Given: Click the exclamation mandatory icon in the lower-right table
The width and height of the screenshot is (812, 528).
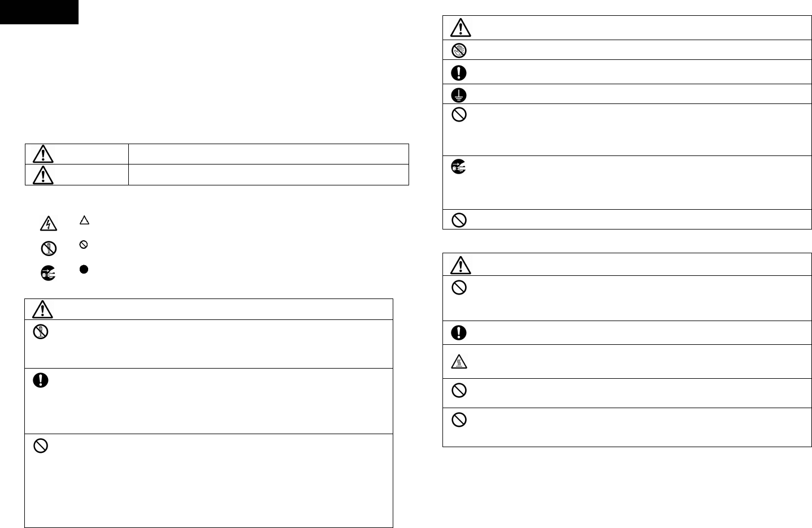Looking at the screenshot, I should point(459,333).
